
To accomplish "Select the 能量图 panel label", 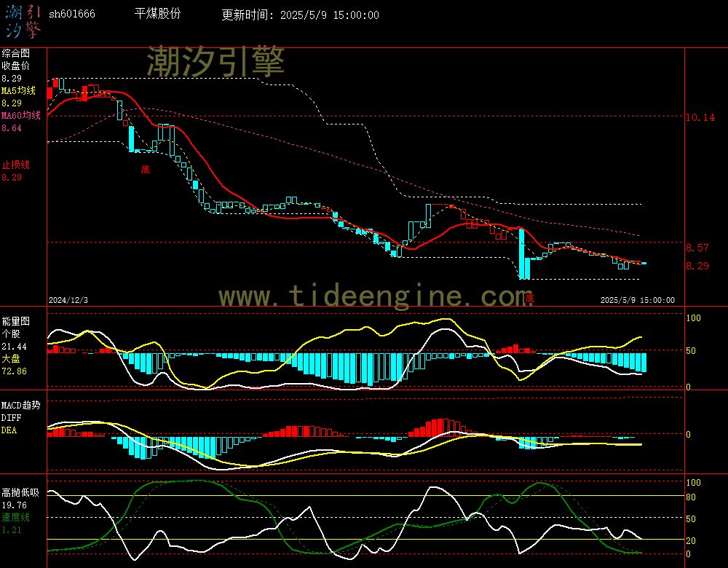I will coord(16,321).
